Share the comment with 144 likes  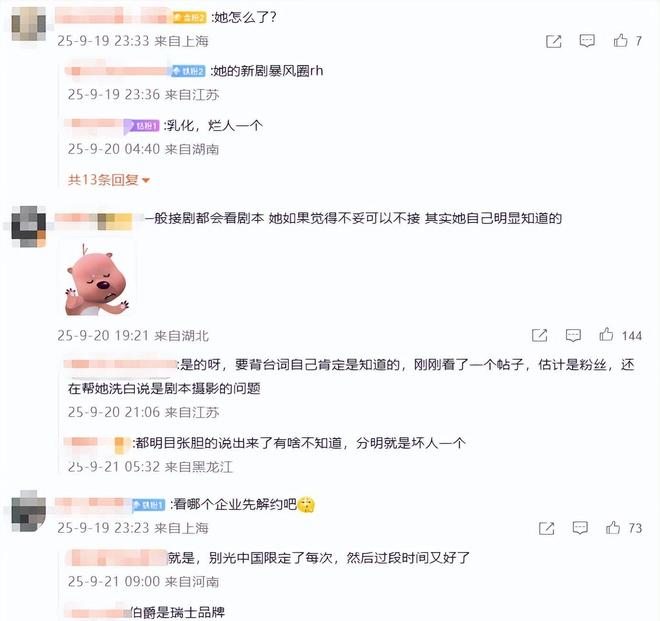pos(540,336)
